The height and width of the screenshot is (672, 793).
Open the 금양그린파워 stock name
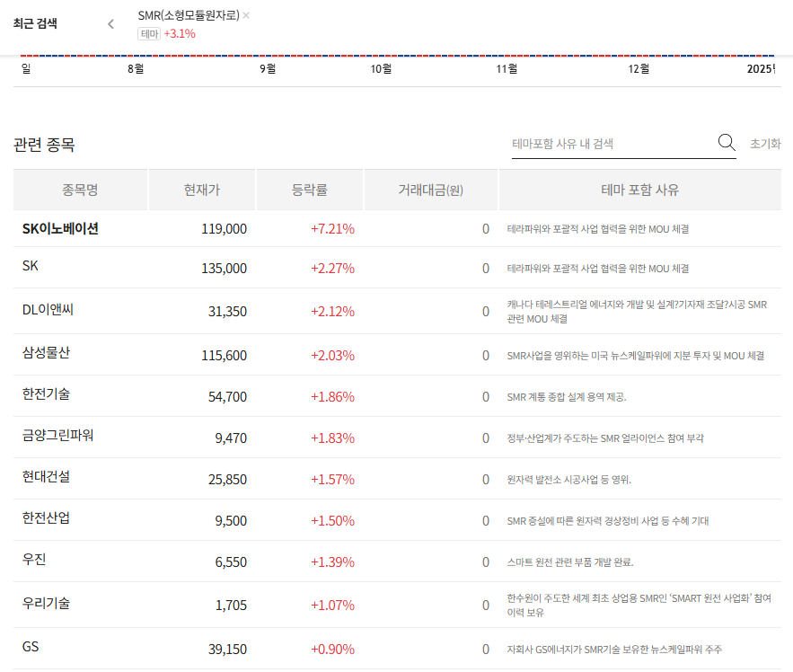58,435
